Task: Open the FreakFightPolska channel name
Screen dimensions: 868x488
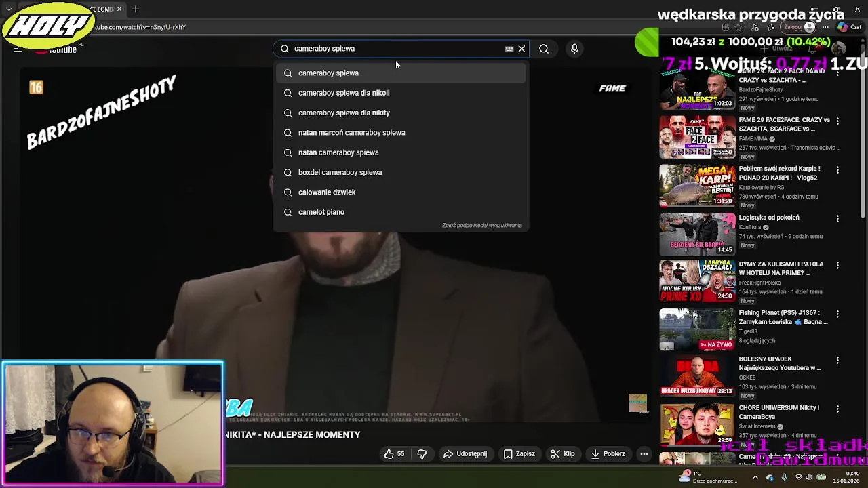Action: point(759,283)
